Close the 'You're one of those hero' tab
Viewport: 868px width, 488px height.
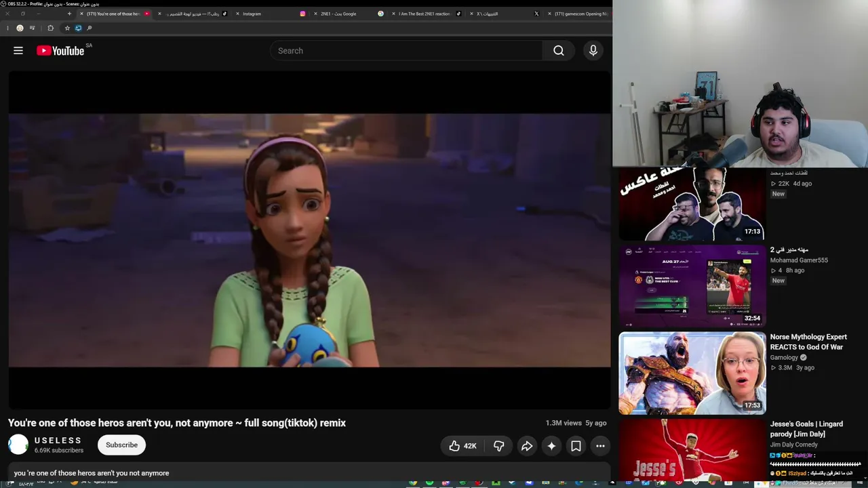tap(82, 14)
